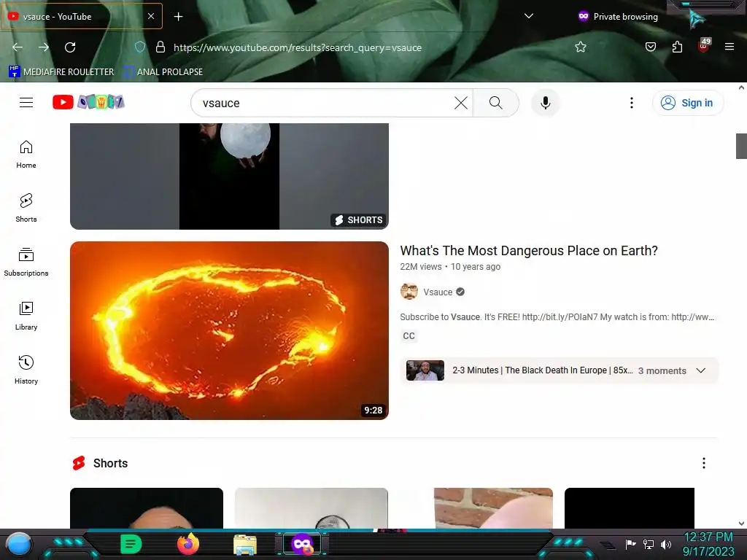
Task: Close the vsauce YouTube tab
Action: coord(151,16)
